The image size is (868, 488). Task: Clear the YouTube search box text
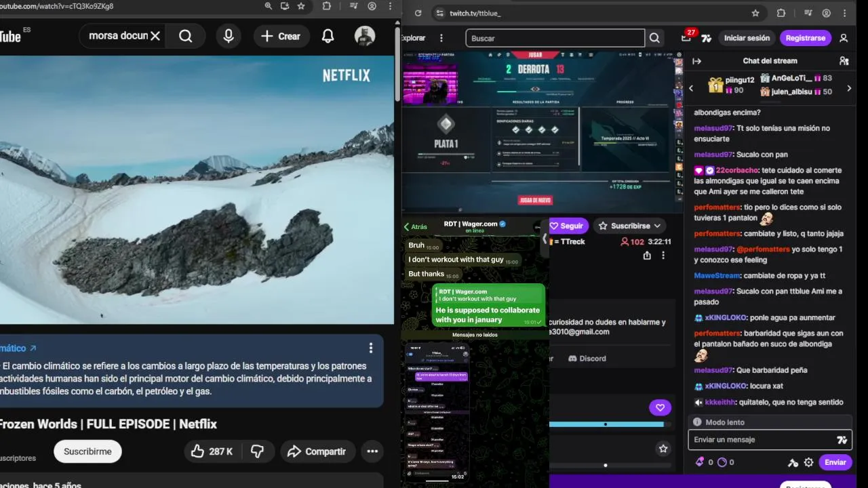(155, 36)
